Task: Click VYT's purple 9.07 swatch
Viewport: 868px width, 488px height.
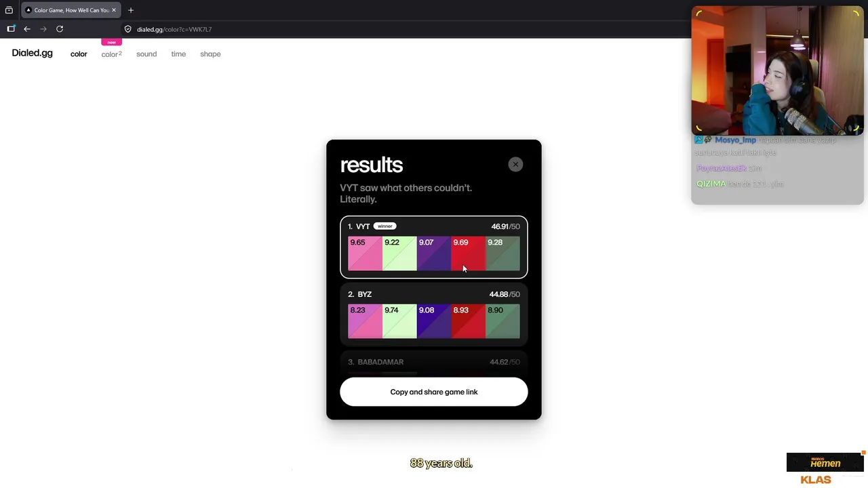Action: [434, 253]
